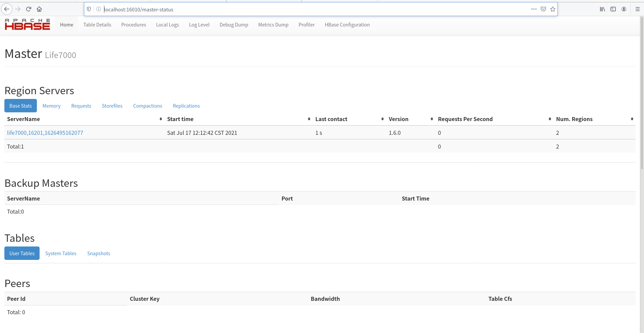This screenshot has height=333, width=644.
Task: Click the browser forward arrow
Action: (18, 9)
